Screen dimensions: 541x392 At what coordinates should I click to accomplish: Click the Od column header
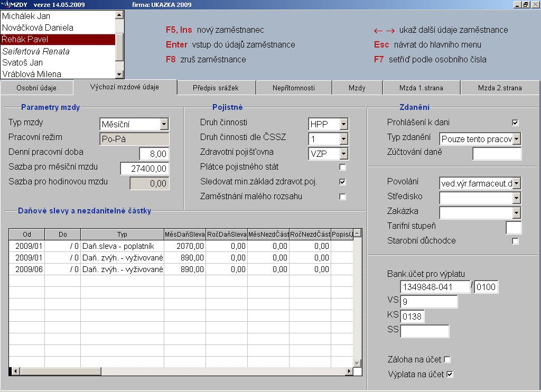pos(27,235)
